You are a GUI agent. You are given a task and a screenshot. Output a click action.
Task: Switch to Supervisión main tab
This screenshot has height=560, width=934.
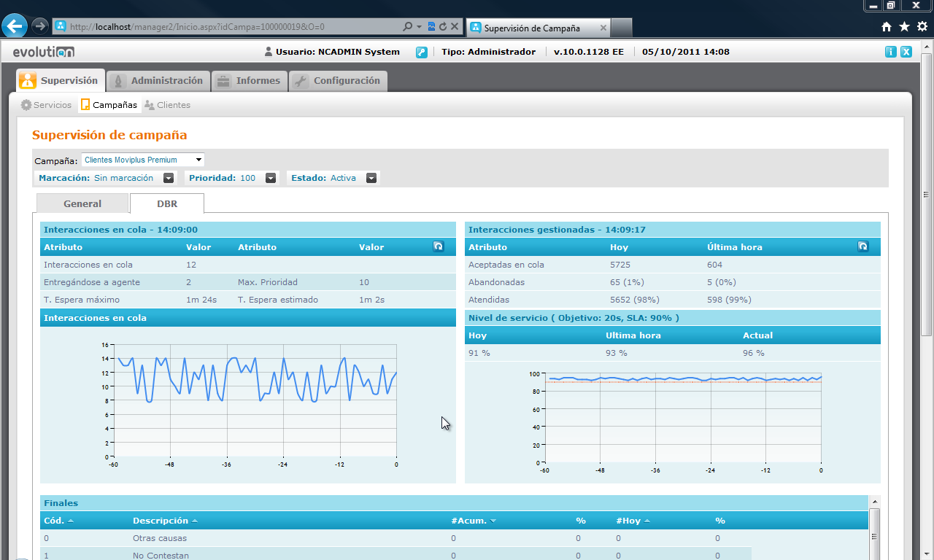[x=61, y=80]
